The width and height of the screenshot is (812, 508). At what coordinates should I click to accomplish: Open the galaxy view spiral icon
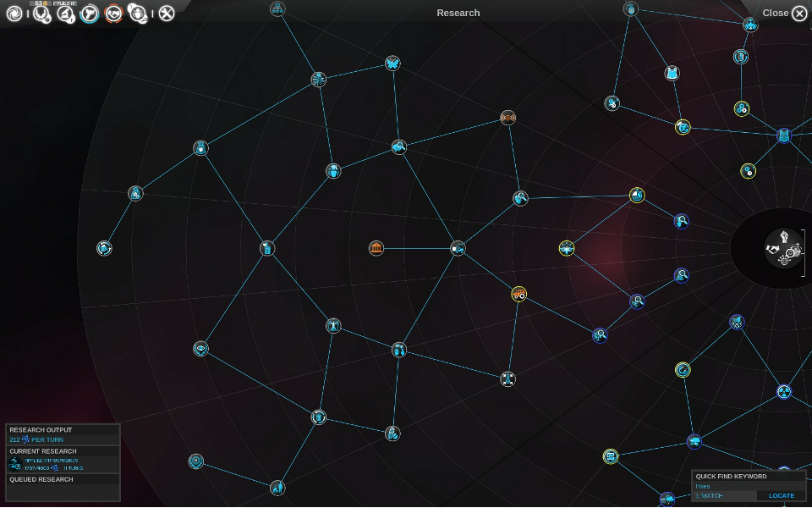pyautogui.click(x=14, y=14)
